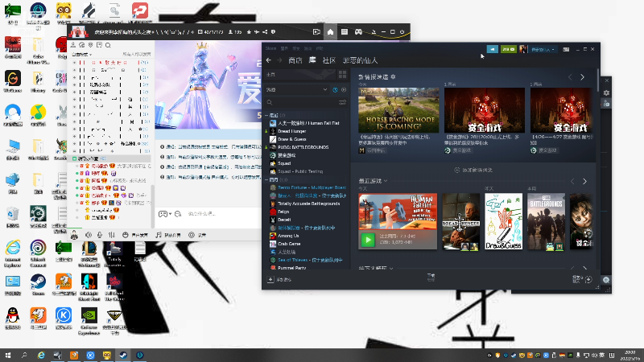Open profile name tab in Steam navigation

(360, 60)
